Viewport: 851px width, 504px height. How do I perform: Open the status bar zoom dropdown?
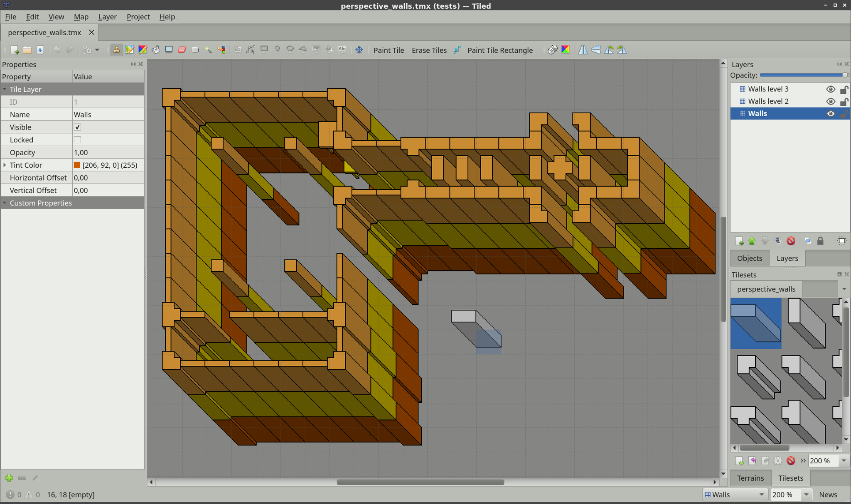[806, 494]
